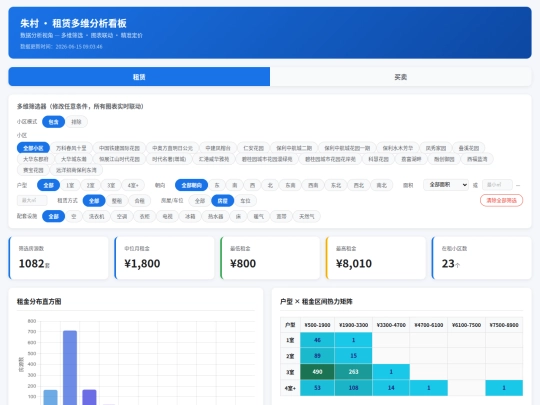Filter 户型 by 2室
The image size is (540, 405).
91,185
